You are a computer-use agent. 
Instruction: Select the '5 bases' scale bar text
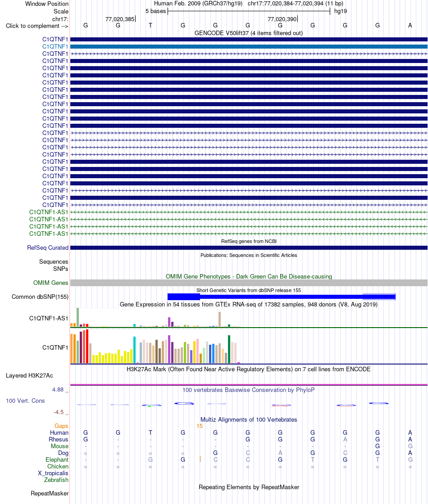pos(155,11)
